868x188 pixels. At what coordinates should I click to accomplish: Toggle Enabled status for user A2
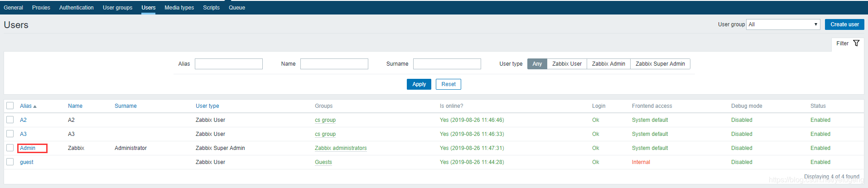tap(820, 120)
